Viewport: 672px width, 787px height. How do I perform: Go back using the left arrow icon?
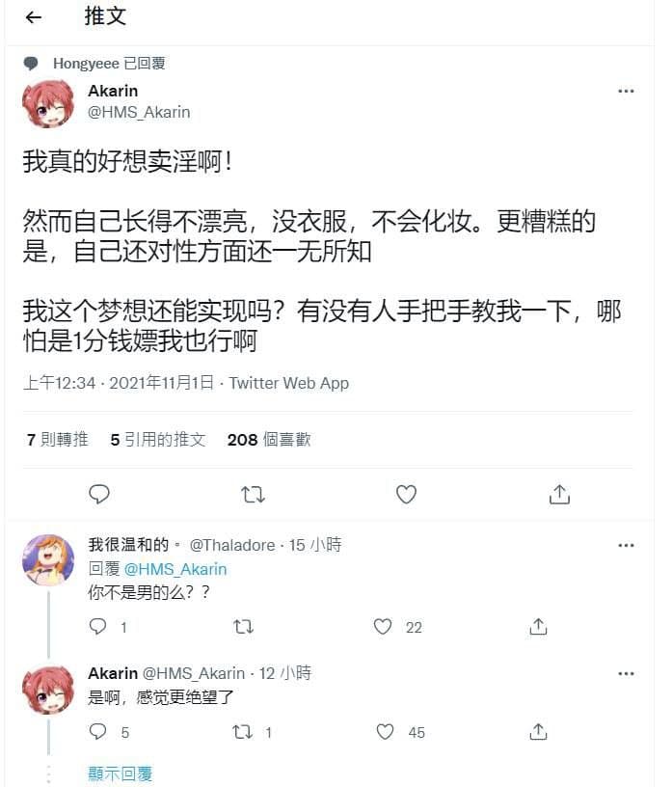[x=34, y=17]
